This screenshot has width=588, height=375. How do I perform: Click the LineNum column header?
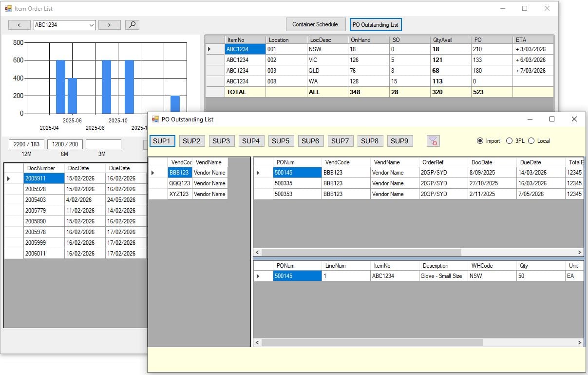[346, 266]
